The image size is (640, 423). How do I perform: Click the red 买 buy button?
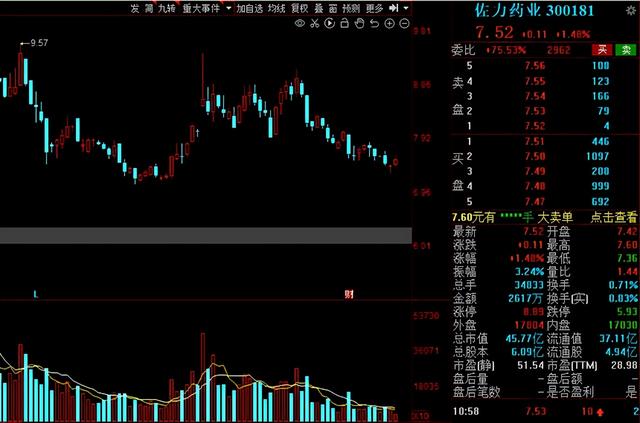coord(602,50)
